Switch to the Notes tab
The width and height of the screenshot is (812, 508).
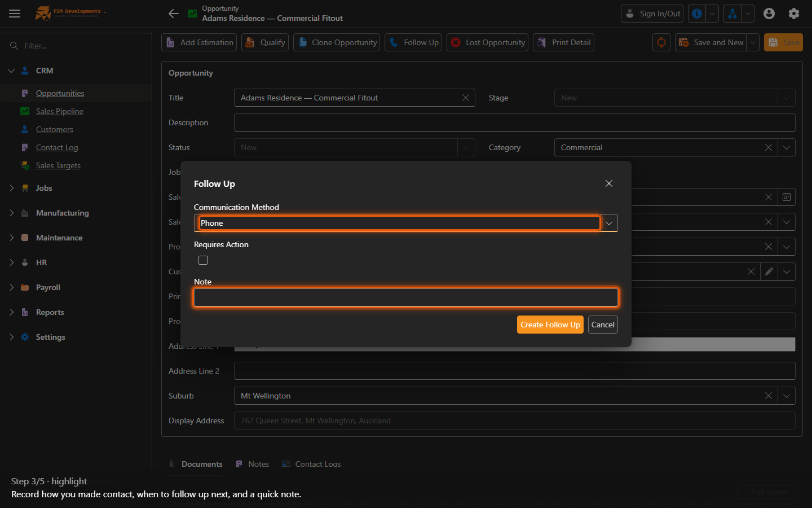click(252, 464)
